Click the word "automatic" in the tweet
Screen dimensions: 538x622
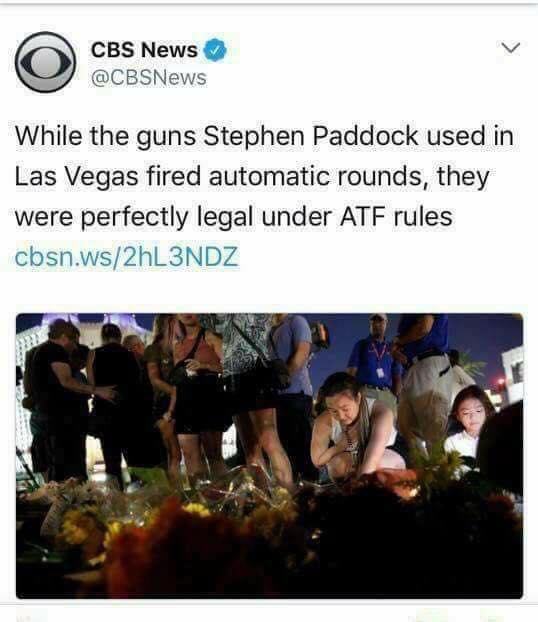269,176
